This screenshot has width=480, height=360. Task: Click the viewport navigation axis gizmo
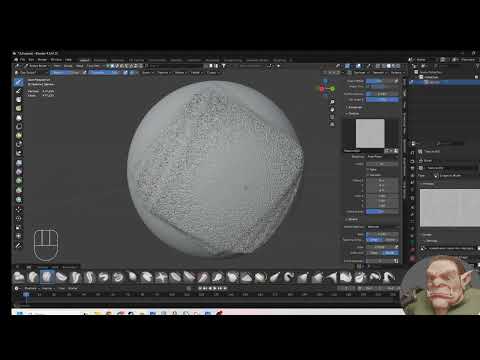(x=327, y=88)
